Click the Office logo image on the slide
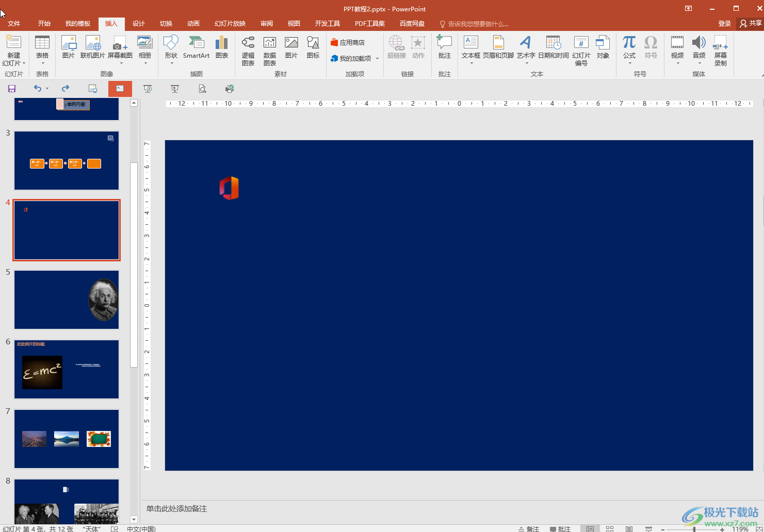 coord(229,188)
